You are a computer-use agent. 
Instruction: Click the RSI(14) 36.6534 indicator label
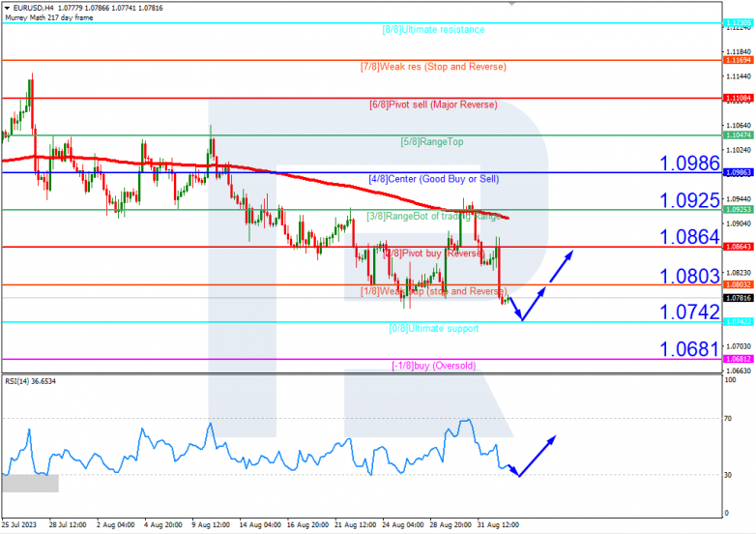point(30,381)
